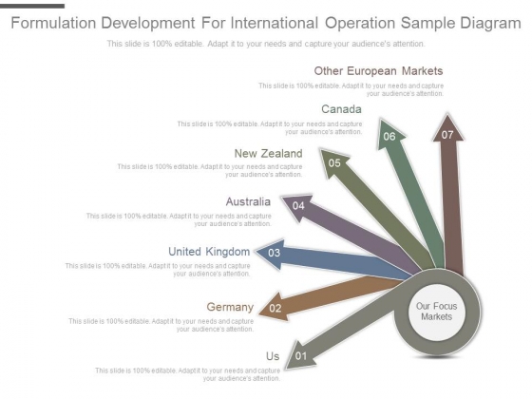The image size is (532, 399).
Task: Select the subtitle text under the title
Action: tap(266, 44)
